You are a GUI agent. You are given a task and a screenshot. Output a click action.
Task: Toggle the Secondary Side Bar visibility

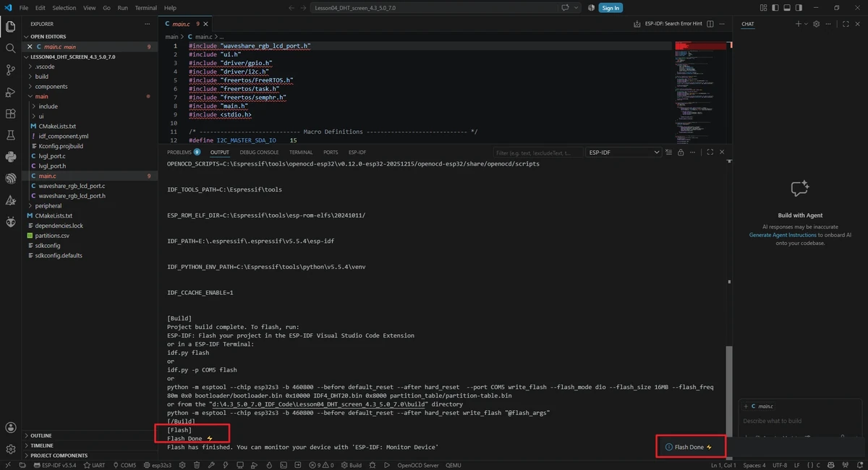coord(799,8)
